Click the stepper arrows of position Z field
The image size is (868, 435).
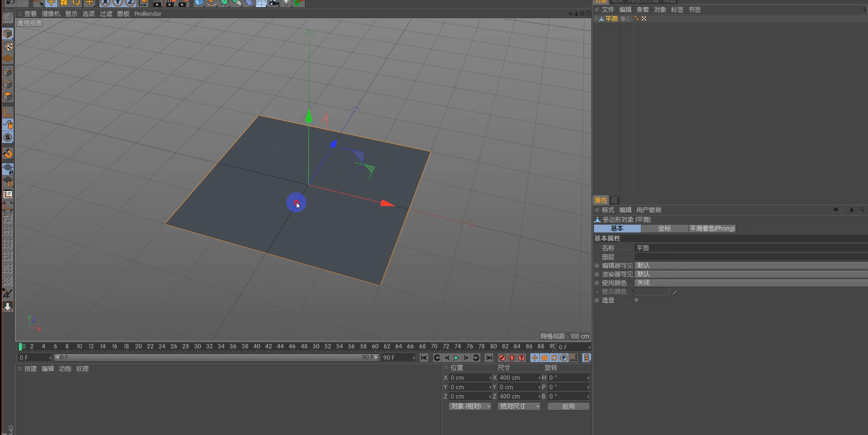click(x=490, y=397)
